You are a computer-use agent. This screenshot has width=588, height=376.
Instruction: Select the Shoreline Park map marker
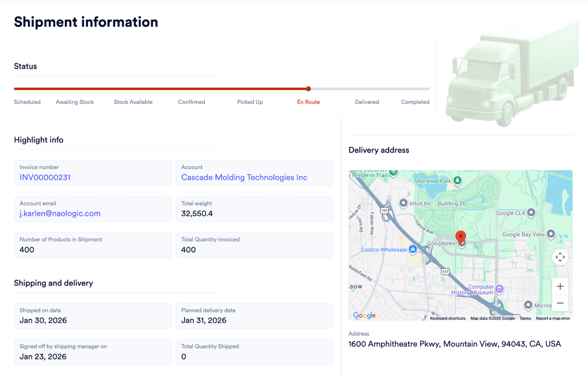[x=457, y=180]
